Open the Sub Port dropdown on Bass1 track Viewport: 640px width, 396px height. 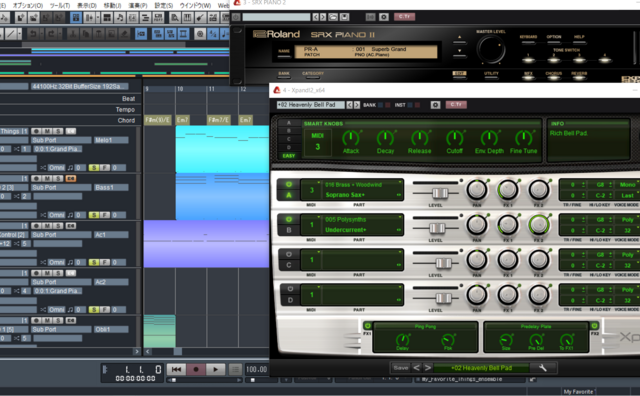[61, 187]
